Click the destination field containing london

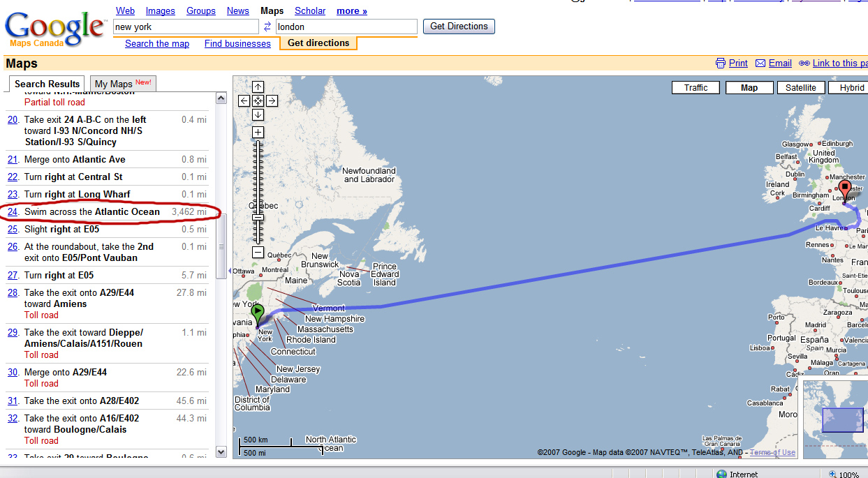[346, 27]
